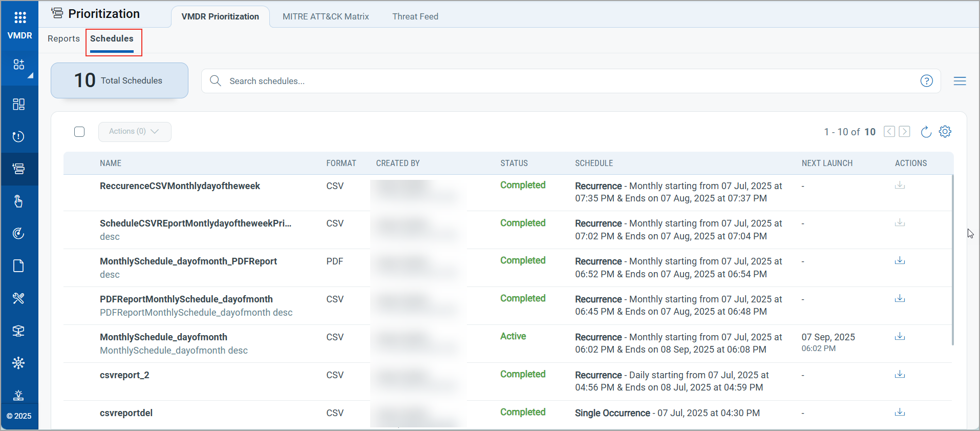Download the MonthlySchedule_dayofmonth active report
Viewport: 980px width, 431px height.
point(900,337)
